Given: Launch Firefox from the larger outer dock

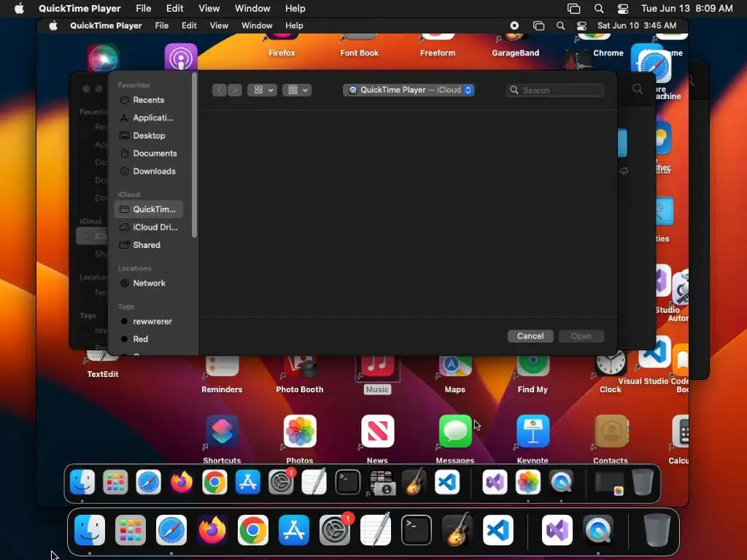Looking at the screenshot, I should tap(212, 530).
